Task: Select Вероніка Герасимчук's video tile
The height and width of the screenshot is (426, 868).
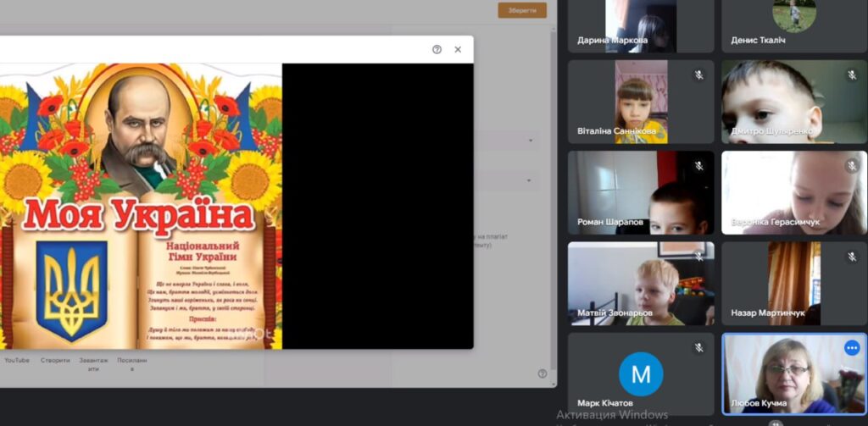Action: pyautogui.click(x=794, y=192)
